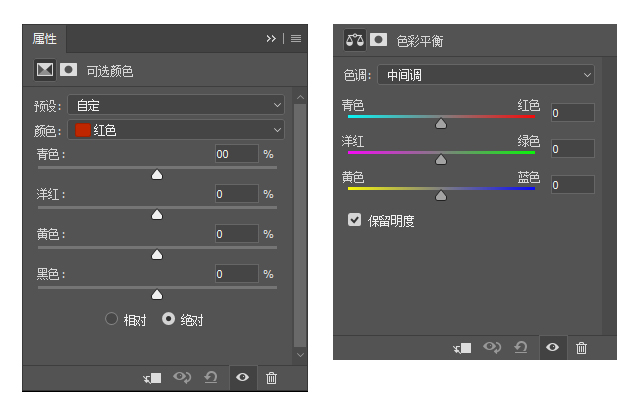Open the properties panel hamburger menu
The image size is (640, 417).
coord(296,39)
